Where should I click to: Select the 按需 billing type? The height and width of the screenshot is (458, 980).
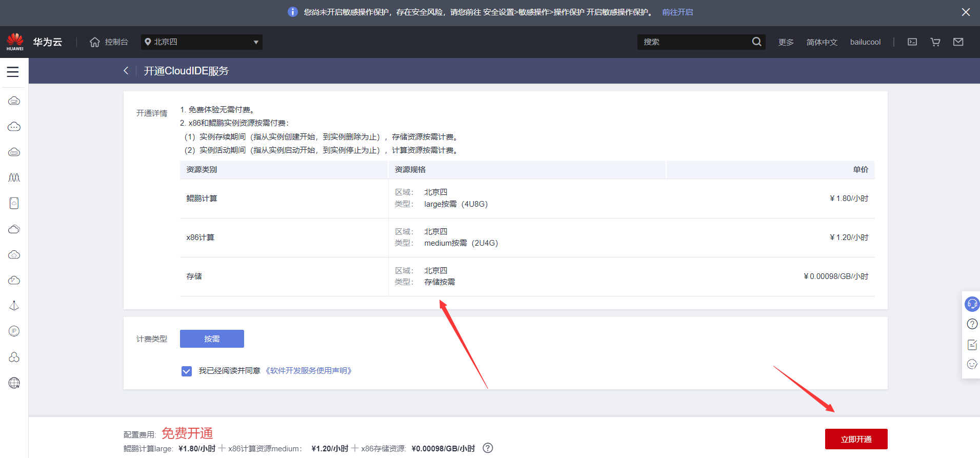pos(212,338)
